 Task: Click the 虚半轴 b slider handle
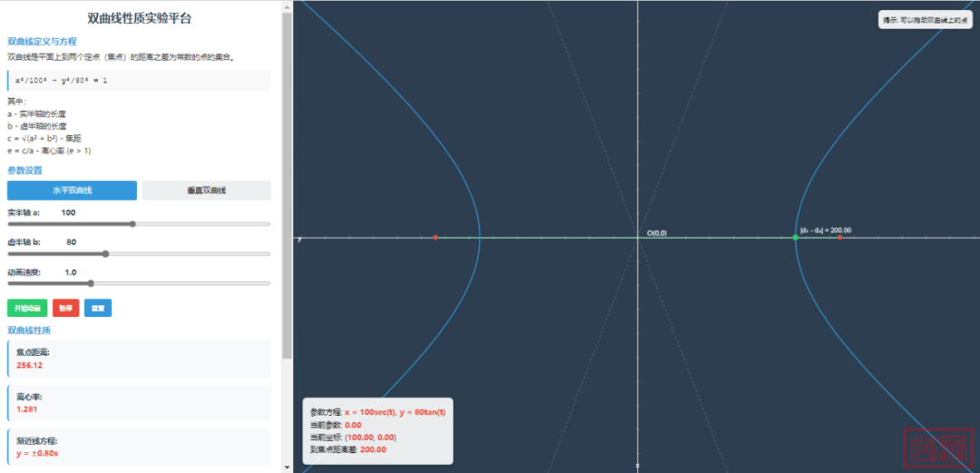pos(106,253)
